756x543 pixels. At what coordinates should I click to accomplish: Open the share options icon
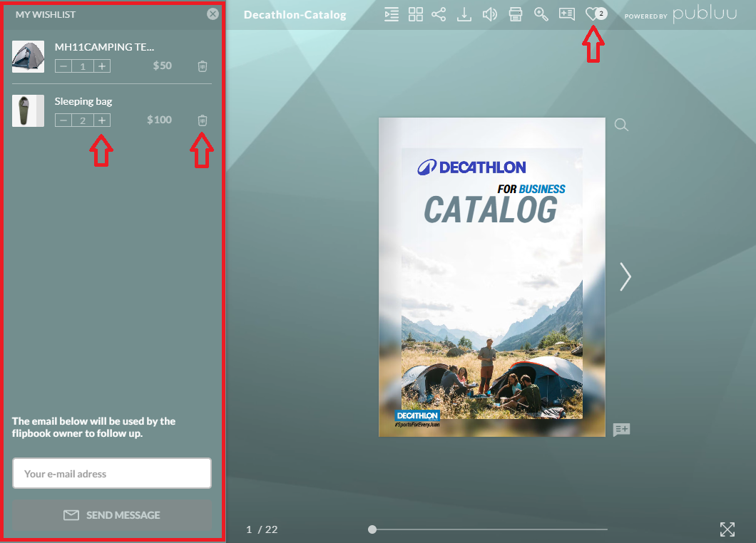(439, 14)
